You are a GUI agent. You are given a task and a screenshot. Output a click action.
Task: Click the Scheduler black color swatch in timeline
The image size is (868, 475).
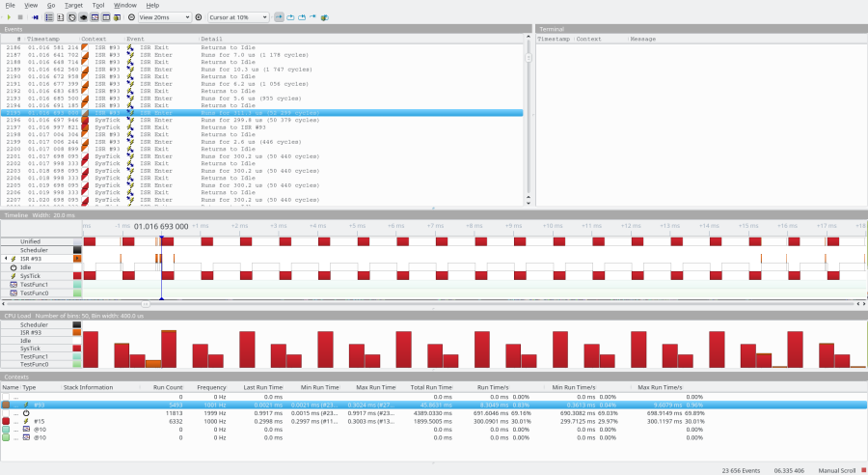(x=77, y=250)
